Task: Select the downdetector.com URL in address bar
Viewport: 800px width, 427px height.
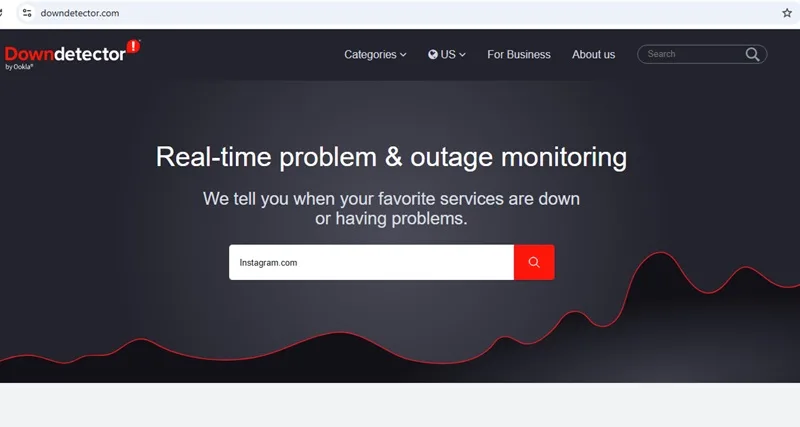Action: pyautogui.click(x=80, y=13)
